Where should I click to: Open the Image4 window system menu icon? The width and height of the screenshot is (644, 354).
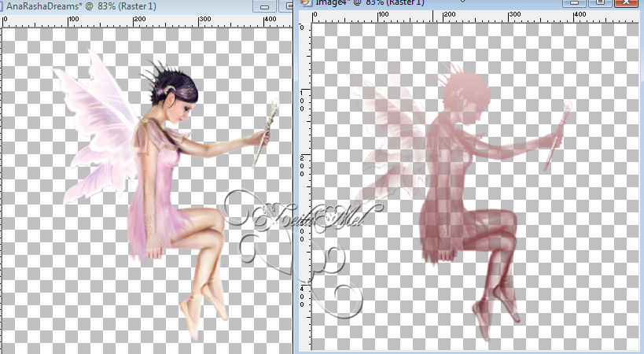tap(305, 2)
